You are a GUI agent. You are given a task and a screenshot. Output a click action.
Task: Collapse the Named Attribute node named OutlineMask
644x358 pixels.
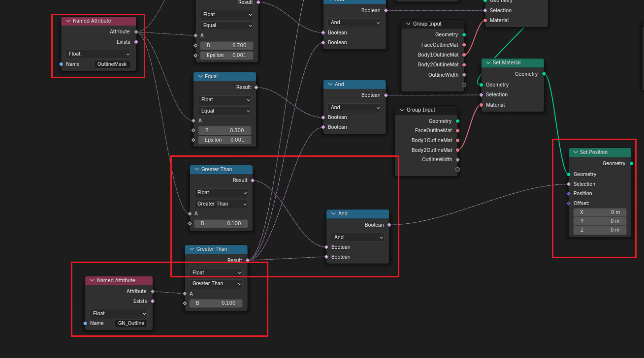click(x=68, y=21)
